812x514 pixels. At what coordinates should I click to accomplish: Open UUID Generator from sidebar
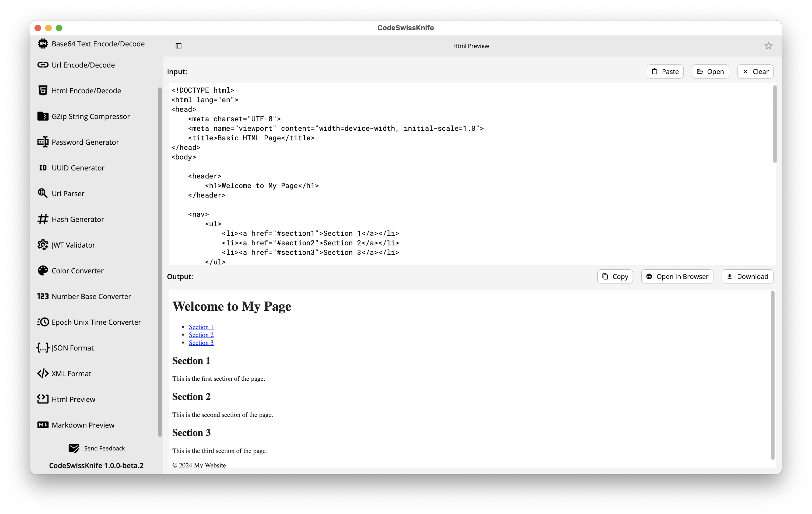point(78,168)
